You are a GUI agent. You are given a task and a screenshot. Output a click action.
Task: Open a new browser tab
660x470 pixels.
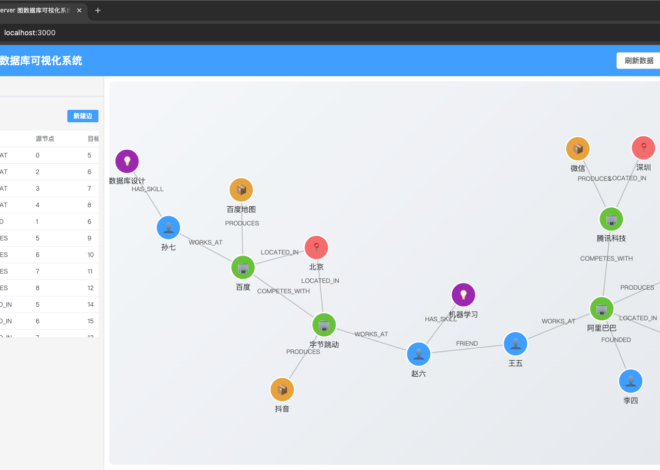click(98, 11)
